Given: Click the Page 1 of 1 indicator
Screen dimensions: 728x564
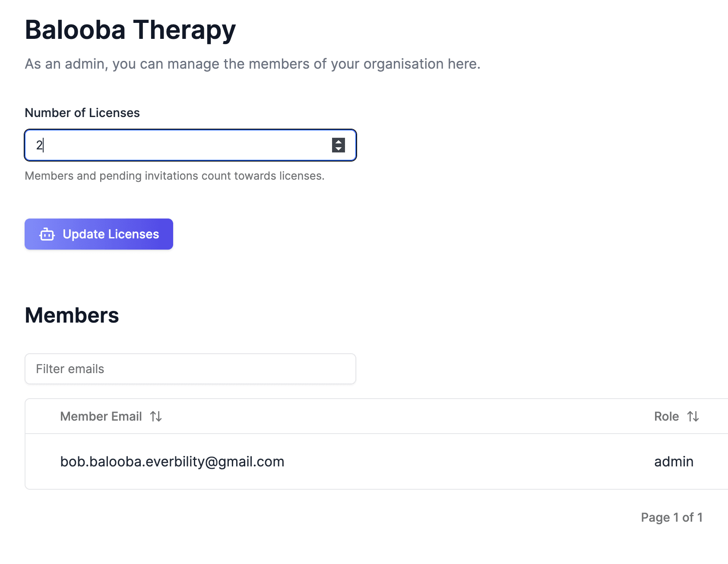Looking at the screenshot, I should pyautogui.click(x=671, y=517).
